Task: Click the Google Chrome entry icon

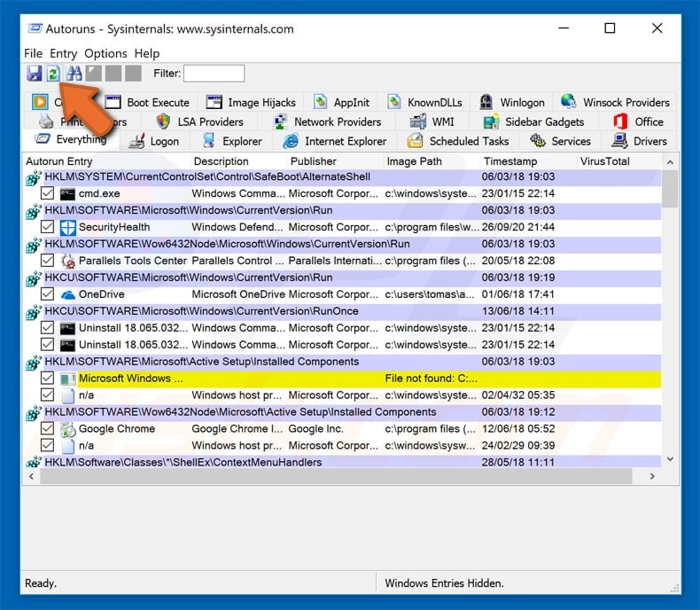Action: click(67, 429)
